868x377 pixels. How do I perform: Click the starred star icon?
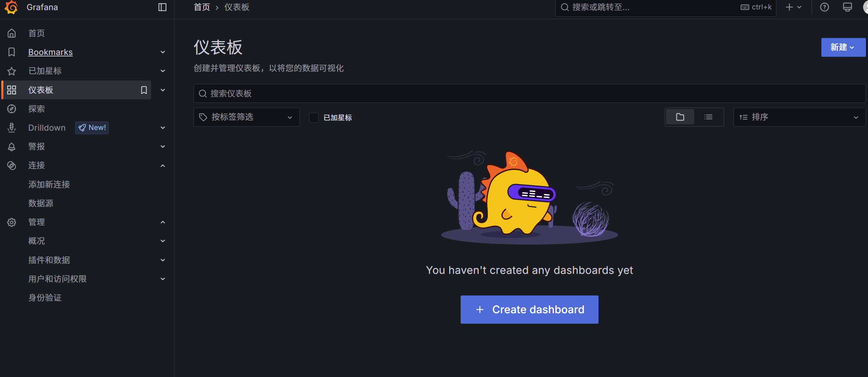[11, 71]
